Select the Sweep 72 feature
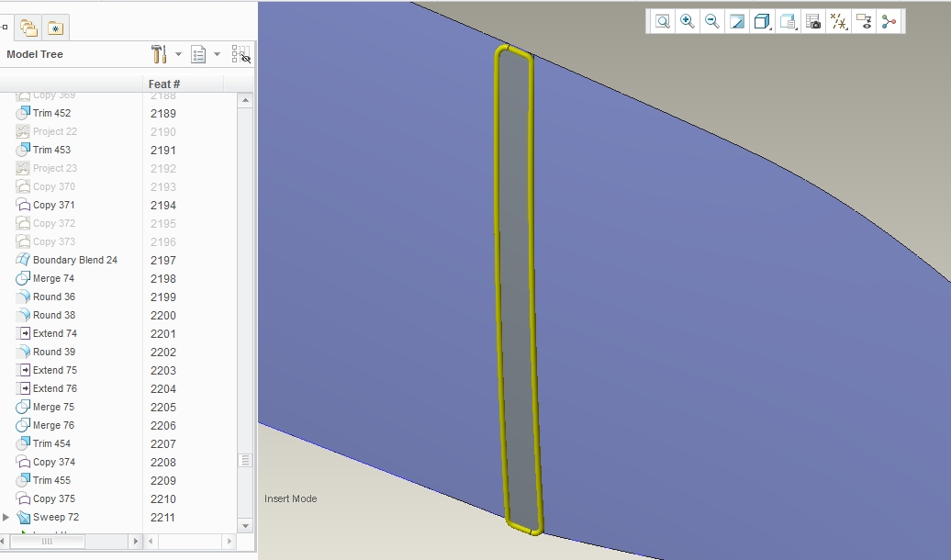The height and width of the screenshot is (560, 951). click(56, 517)
